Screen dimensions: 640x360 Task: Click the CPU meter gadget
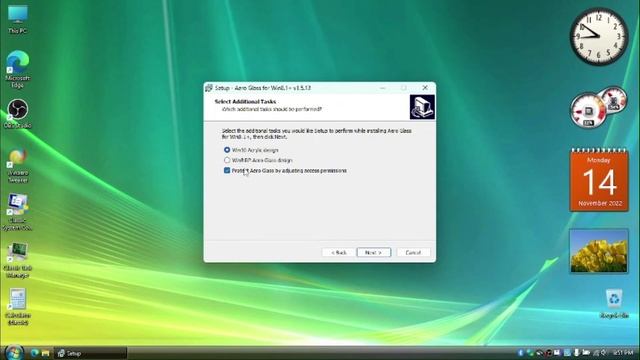pyautogui.click(x=589, y=111)
